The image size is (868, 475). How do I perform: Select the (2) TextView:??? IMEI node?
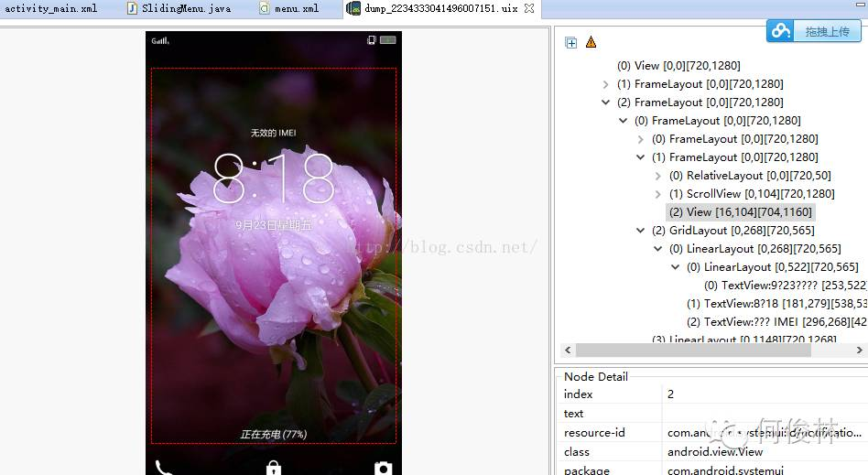tap(776, 321)
